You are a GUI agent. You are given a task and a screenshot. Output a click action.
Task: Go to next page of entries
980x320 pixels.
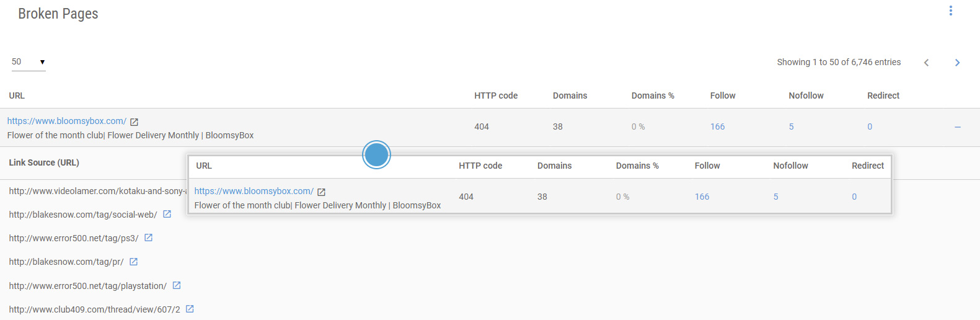(957, 63)
